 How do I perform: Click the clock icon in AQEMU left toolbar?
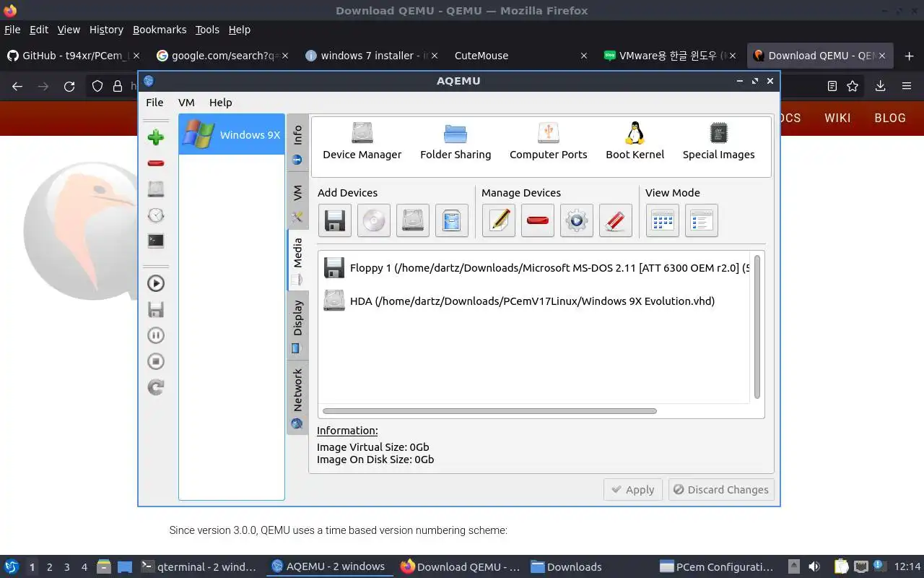[x=156, y=215]
